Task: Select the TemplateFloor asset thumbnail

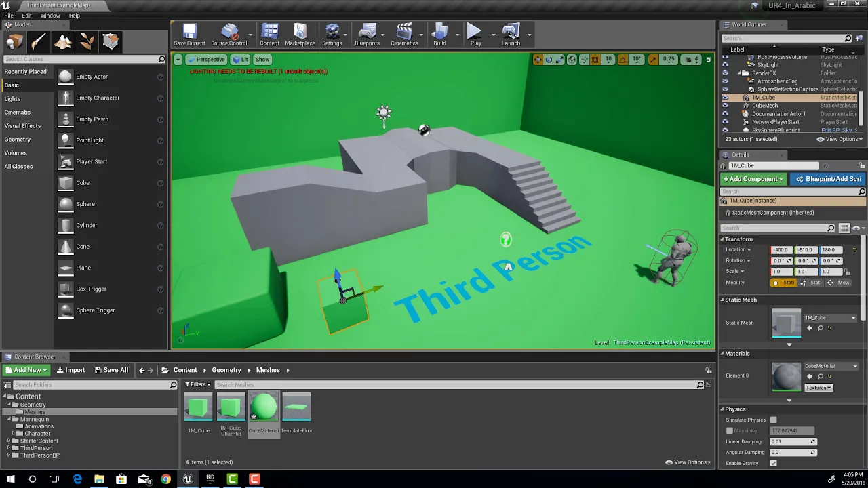Action: [x=296, y=408]
